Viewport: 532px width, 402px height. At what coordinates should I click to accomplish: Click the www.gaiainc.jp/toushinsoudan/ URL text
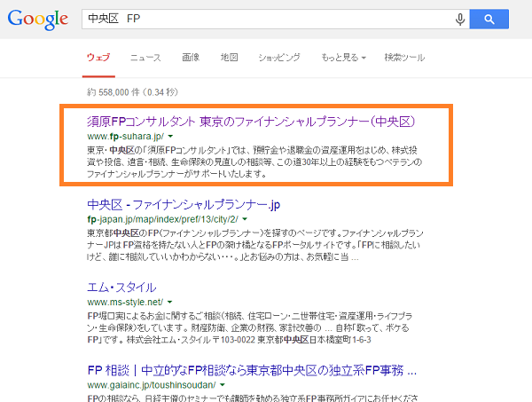[x=152, y=385]
